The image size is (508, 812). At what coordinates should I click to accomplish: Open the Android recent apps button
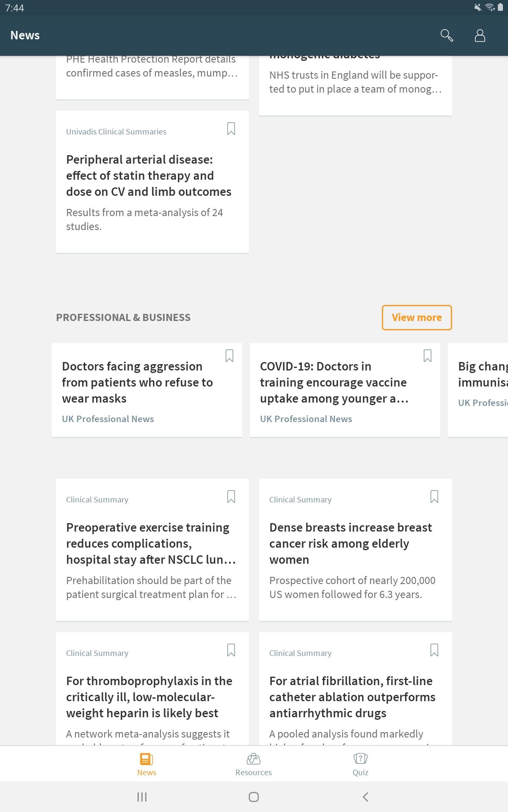click(142, 797)
